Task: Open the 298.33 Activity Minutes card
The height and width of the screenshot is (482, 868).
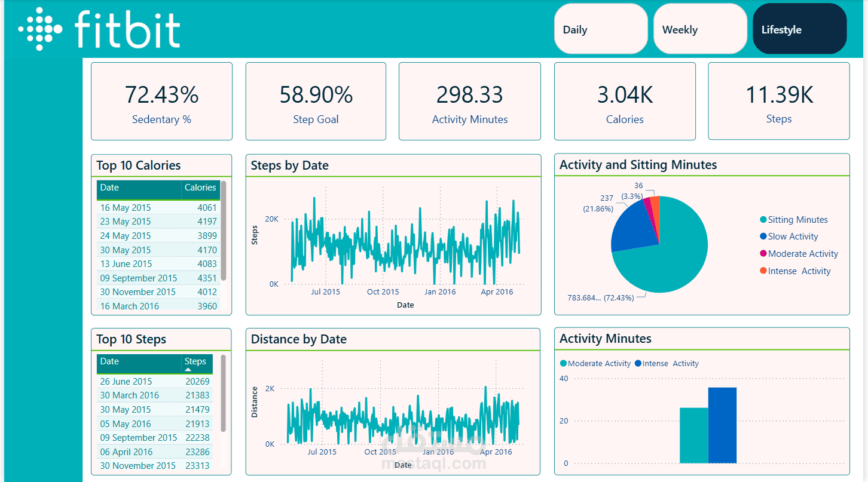Action: pos(470,102)
